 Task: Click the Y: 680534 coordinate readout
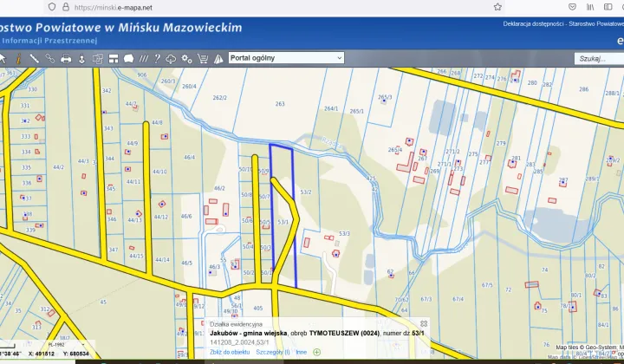pos(75,354)
